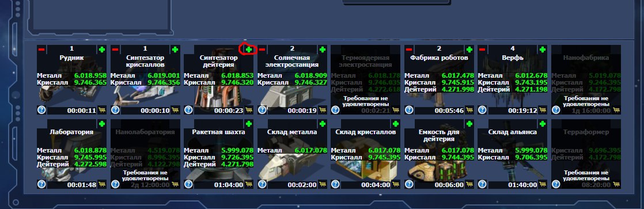644x209 pixels.
Task: Increase Фабрика роботов with the plus icon
Action: pos(469,50)
